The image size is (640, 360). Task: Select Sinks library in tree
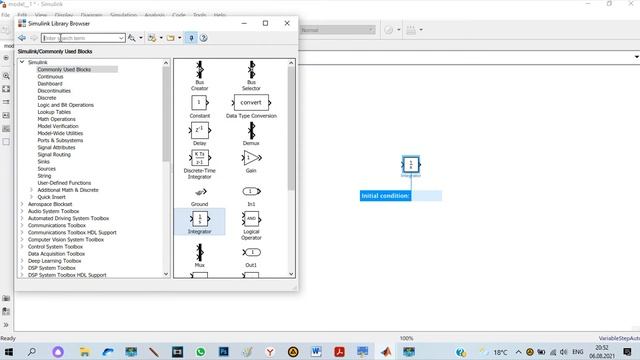pyautogui.click(x=43, y=162)
